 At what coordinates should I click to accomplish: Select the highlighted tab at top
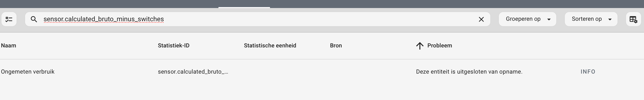(x=244, y=4)
